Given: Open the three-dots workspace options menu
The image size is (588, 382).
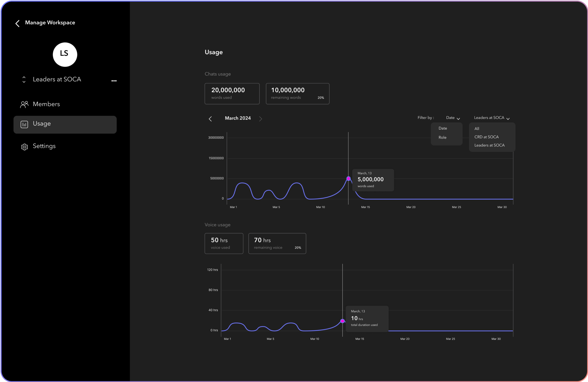Looking at the screenshot, I should pyautogui.click(x=114, y=81).
